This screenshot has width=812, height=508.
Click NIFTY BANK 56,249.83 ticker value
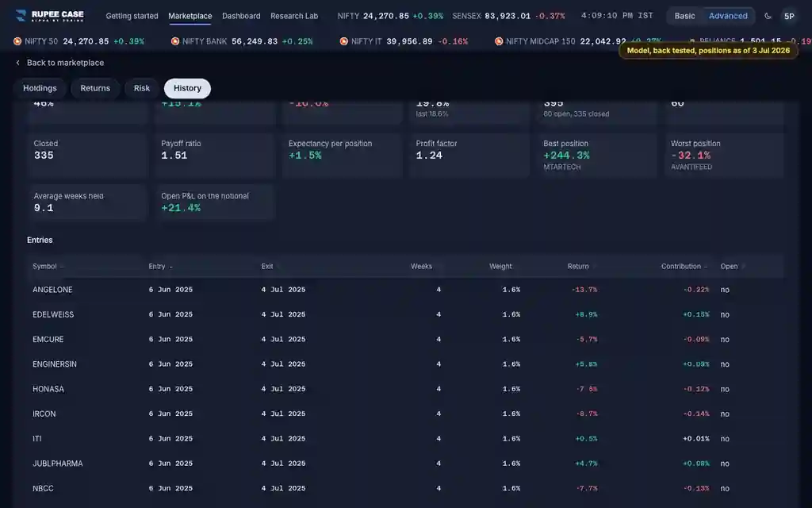point(255,41)
